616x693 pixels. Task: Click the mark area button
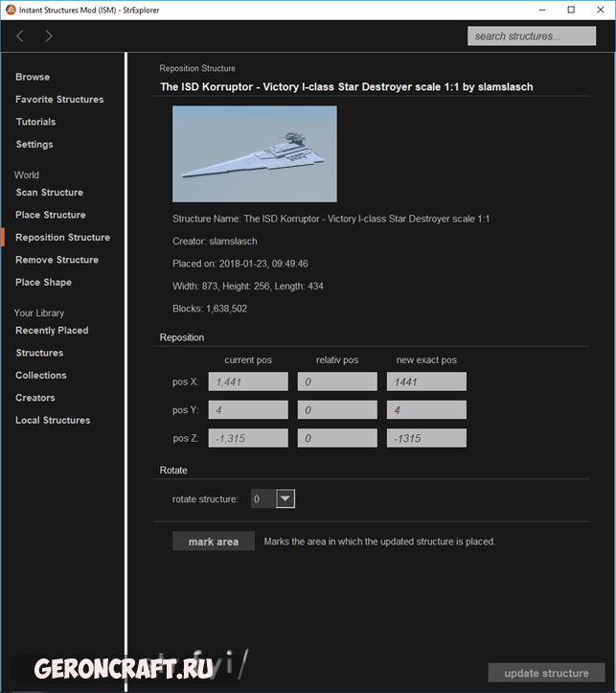(x=214, y=542)
